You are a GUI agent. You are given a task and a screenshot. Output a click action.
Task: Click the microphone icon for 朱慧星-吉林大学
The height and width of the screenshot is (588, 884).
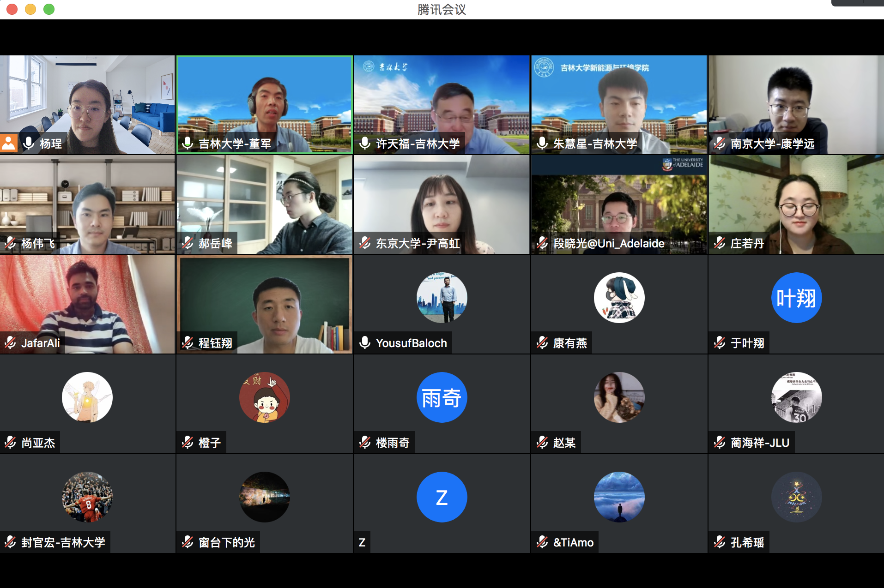click(x=542, y=144)
